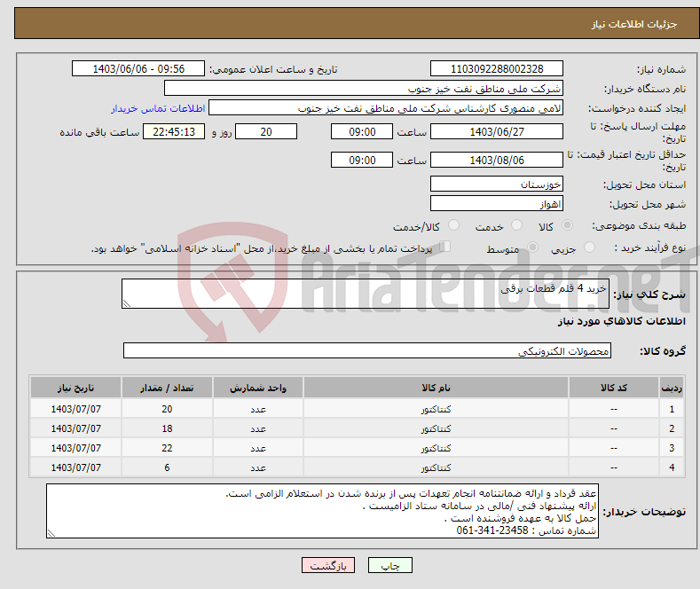Click the description textarea resize handle
The height and width of the screenshot is (589, 700).
pos(127,303)
